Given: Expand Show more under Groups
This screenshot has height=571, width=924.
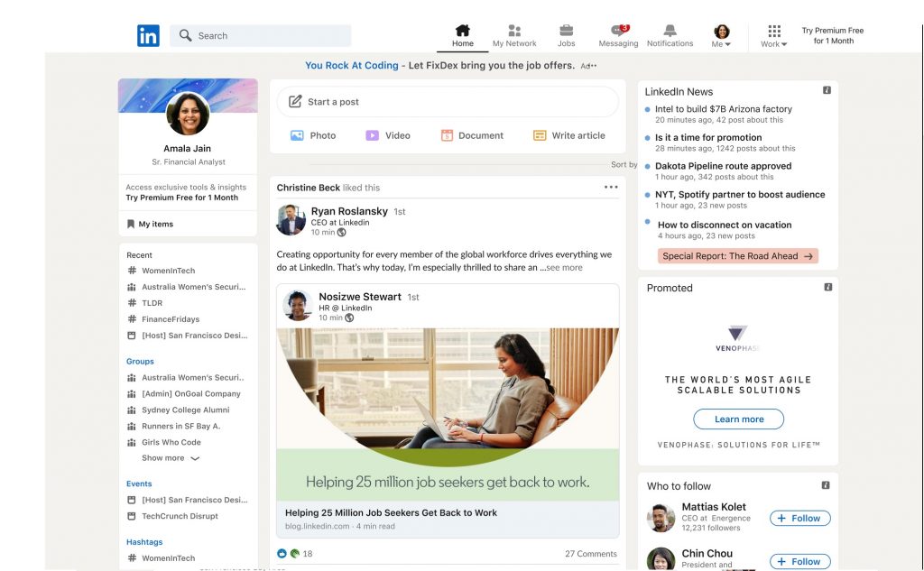Looking at the screenshot, I should pyautogui.click(x=170, y=458).
